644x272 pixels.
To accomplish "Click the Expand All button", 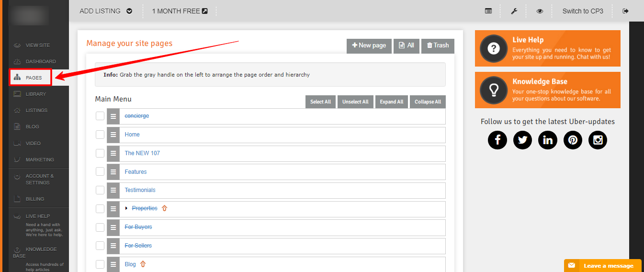I will pyautogui.click(x=391, y=102).
